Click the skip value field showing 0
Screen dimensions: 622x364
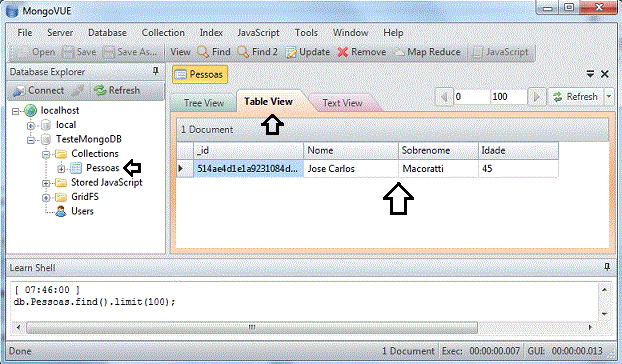coord(471,97)
